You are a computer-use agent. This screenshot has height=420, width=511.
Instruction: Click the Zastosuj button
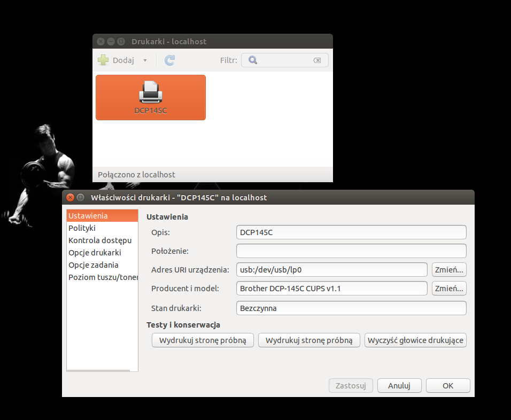[351, 386]
